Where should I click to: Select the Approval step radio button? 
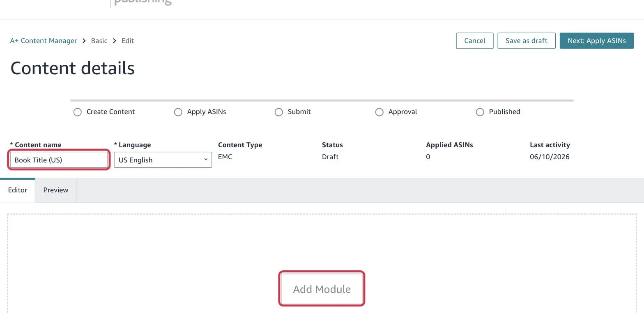coord(379,112)
